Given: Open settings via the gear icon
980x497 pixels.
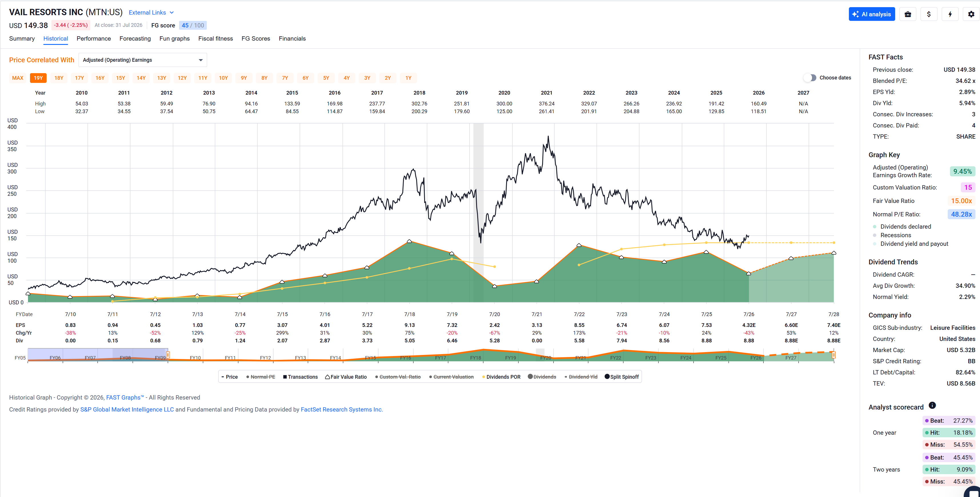Looking at the screenshot, I should (971, 14).
